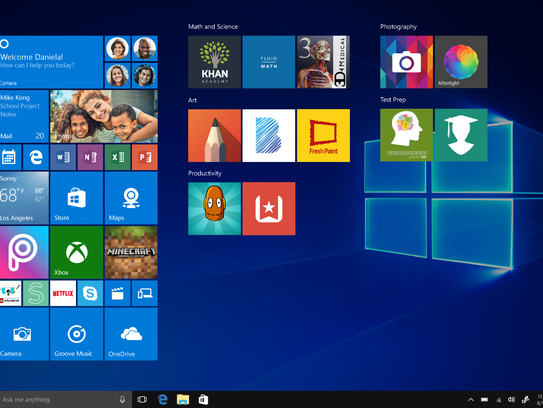Open the brain head Test Prep tile

click(406, 135)
